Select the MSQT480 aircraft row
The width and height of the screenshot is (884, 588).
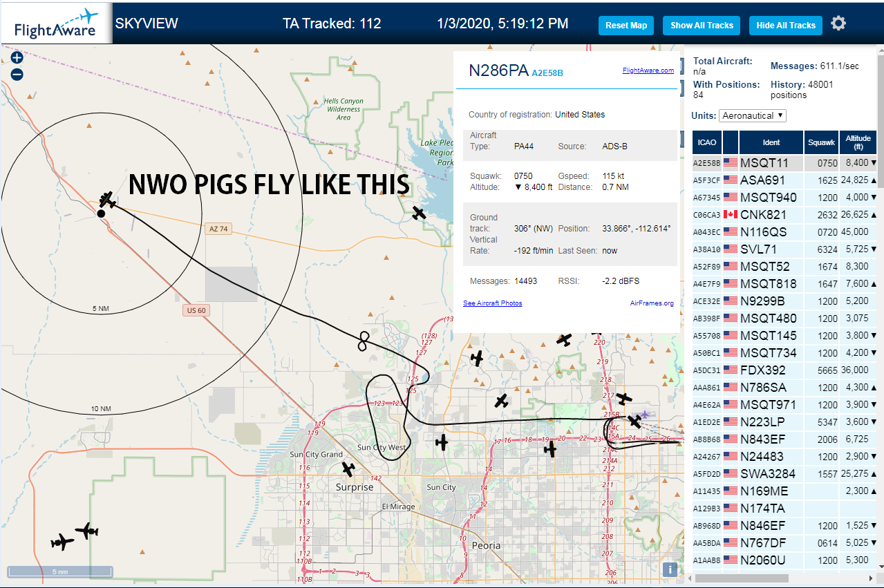pyautogui.click(x=786, y=319)
